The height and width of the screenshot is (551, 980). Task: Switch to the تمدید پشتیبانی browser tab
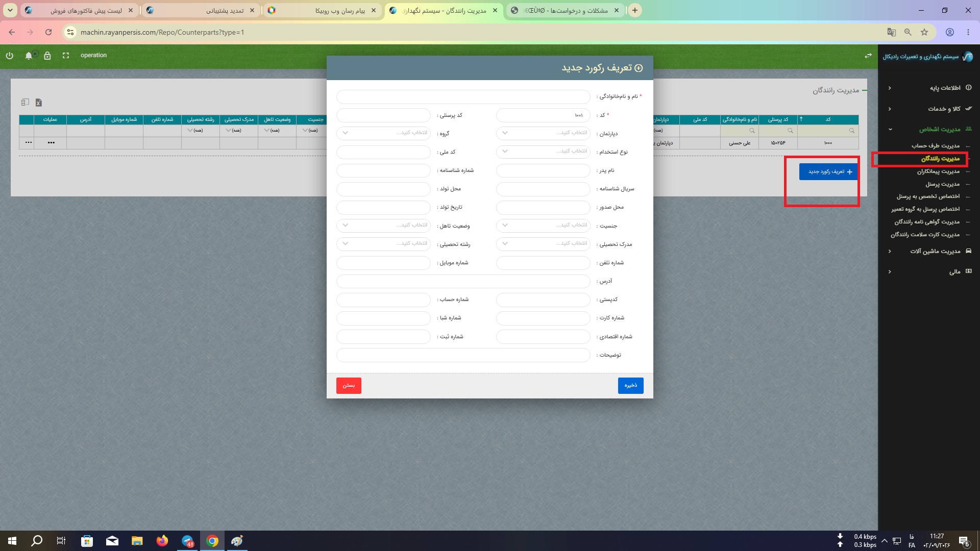click(x=201, y=10)
